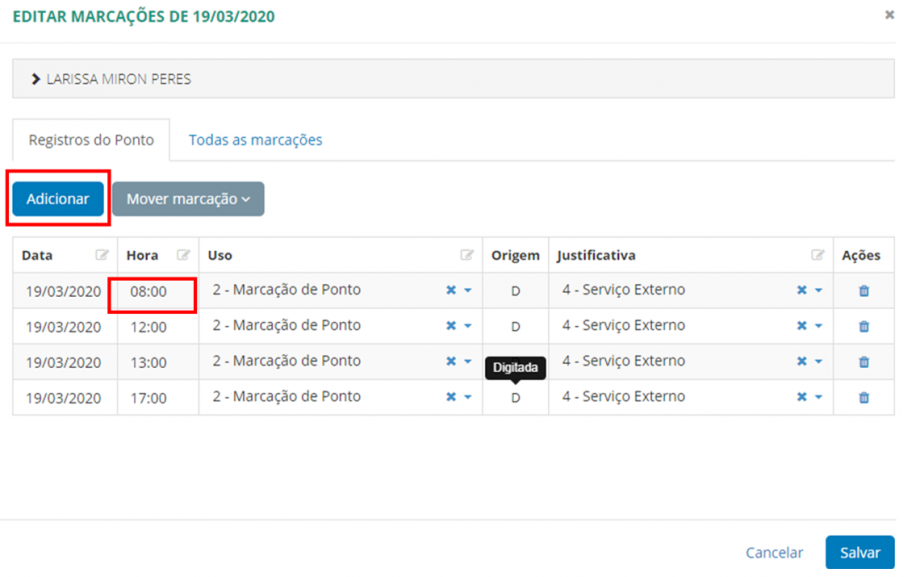
Task: Click edit icon in Justificativa column header
Action: point(817,256)
